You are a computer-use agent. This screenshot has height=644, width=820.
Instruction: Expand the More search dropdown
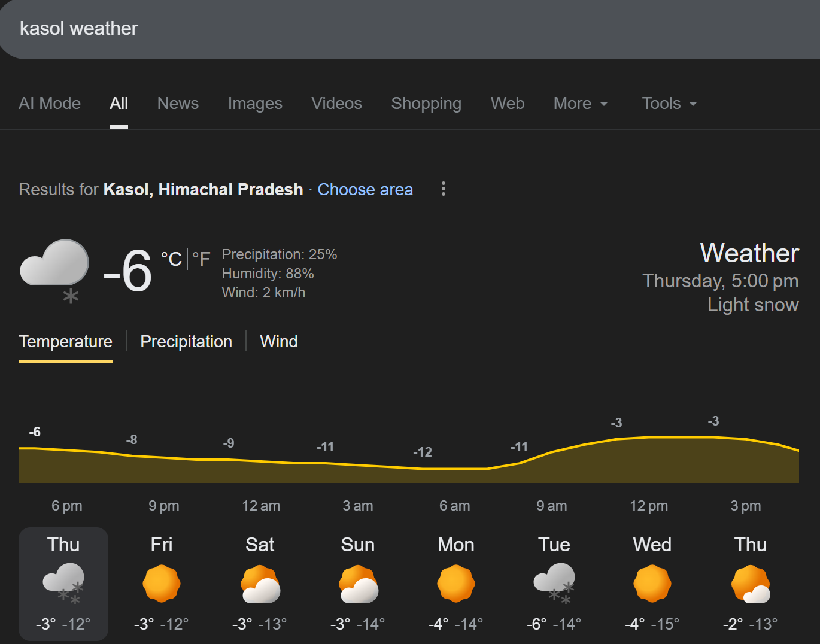coord(580,104)
